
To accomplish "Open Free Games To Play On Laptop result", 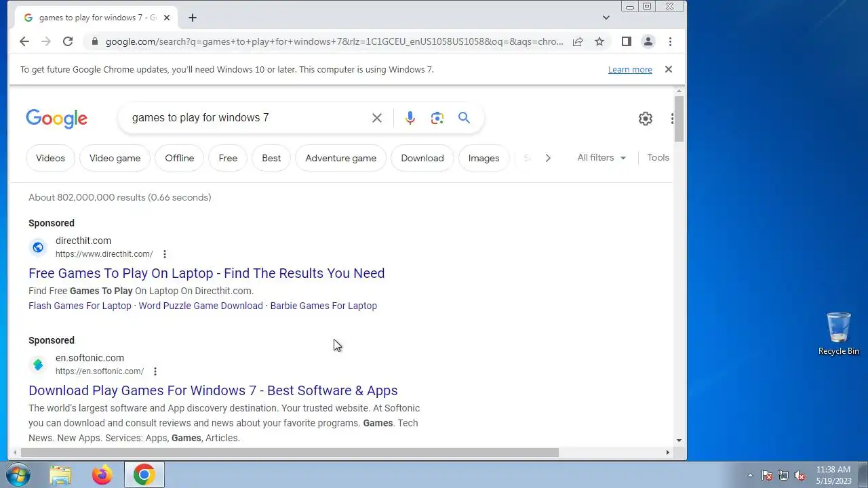I will [x=207, y=273].
